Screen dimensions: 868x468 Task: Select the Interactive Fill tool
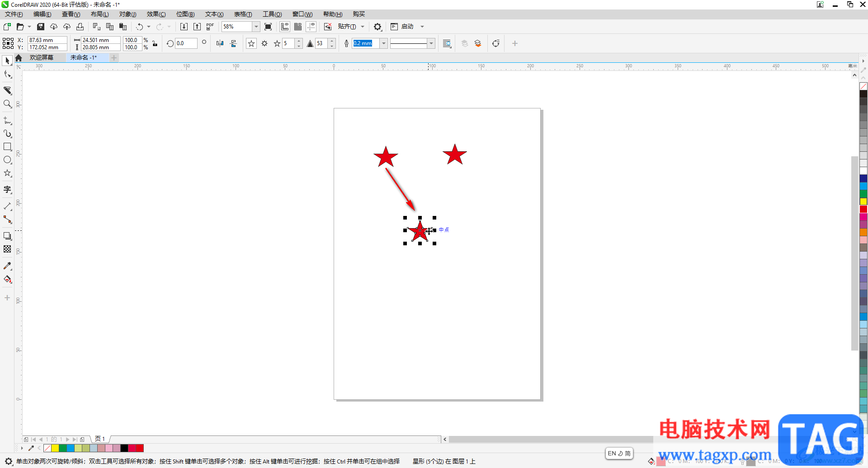point(7,279)
